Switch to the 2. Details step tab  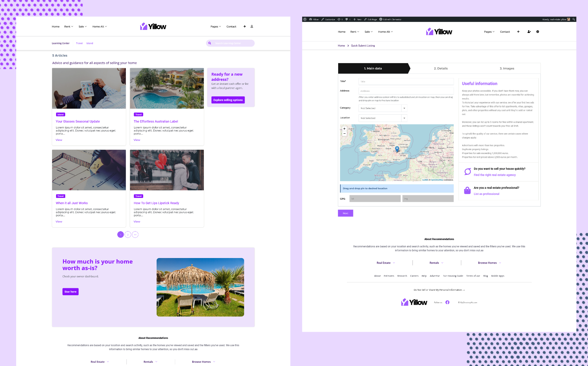[441, 68]
